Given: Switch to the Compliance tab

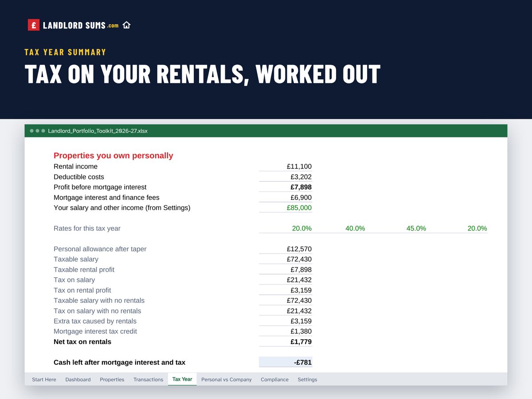Looking at the screenshot, I should point(275,379).
